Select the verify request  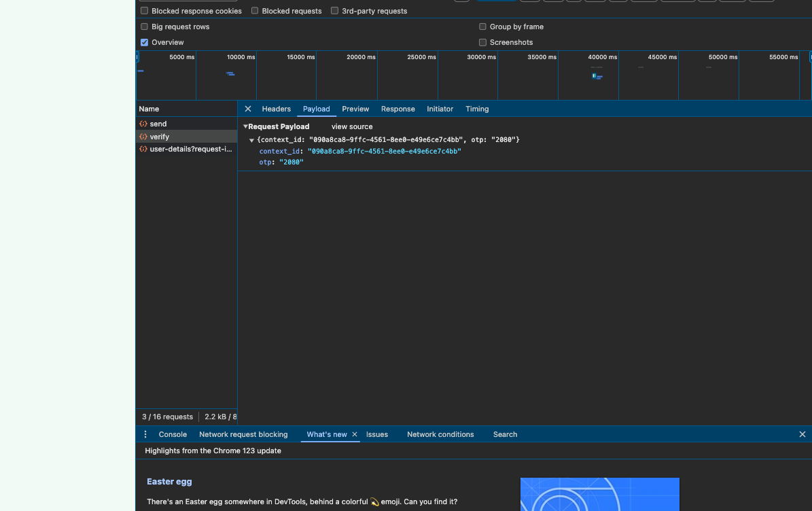tap(159, 137)
